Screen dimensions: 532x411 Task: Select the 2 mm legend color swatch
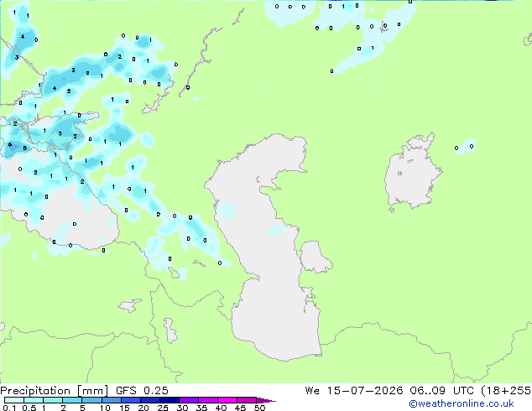[x=72, y=400]
